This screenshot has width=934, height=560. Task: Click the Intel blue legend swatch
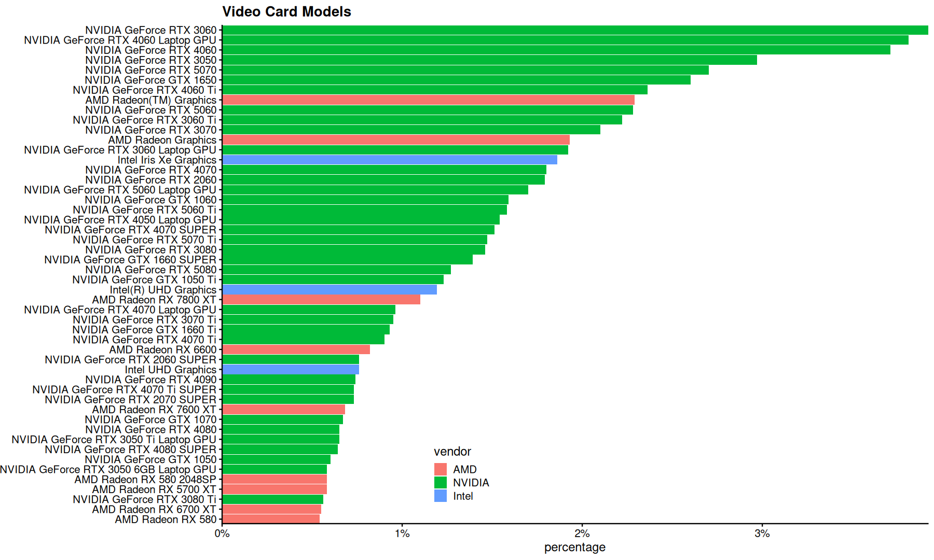(x=441, y=496)
